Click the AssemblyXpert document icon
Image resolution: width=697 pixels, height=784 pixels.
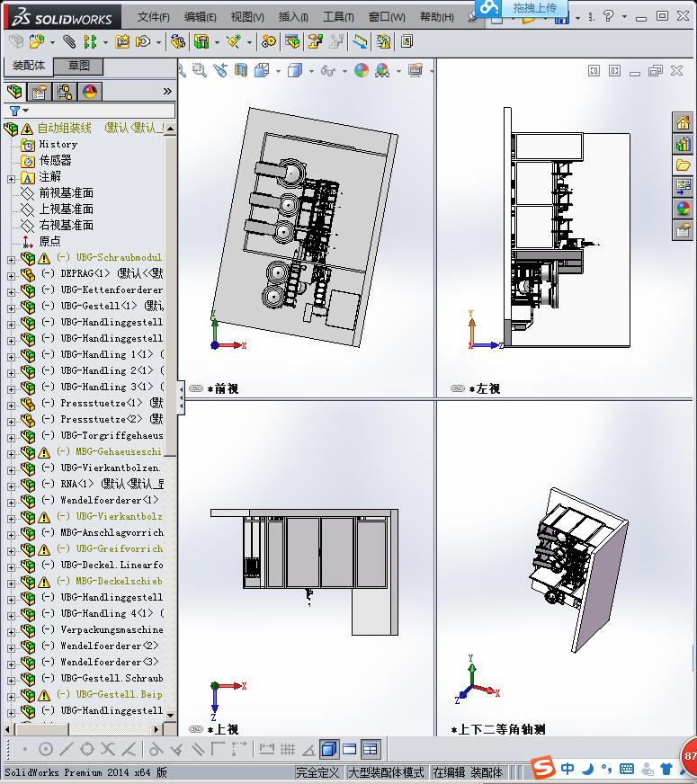pos(407,41)
